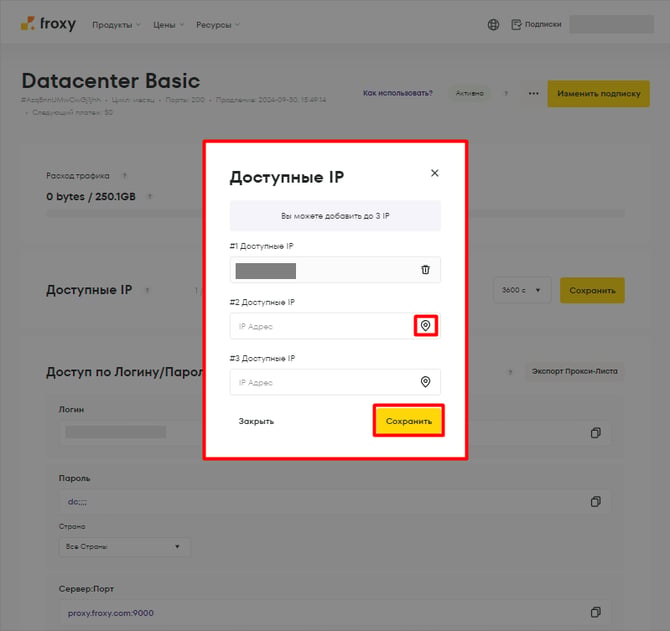Screen dimensions: 670x631
Task: Click background Сохранить button beside 3600 с
Action: click(592, 291)
